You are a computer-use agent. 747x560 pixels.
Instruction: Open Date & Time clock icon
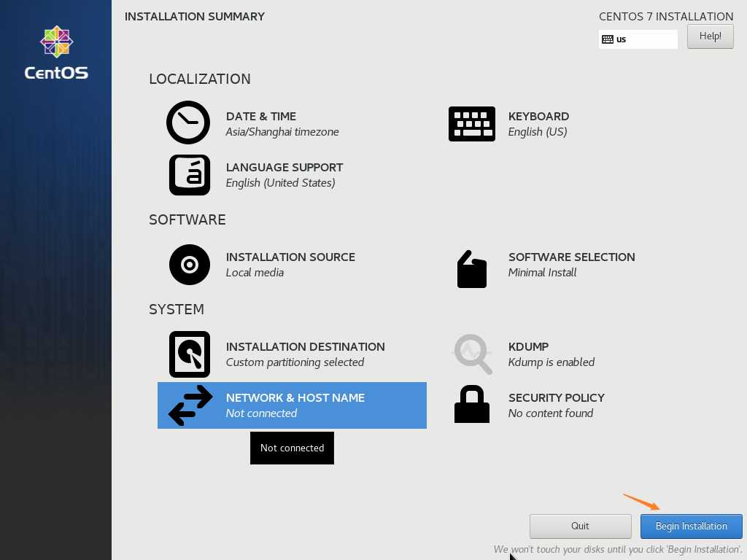(188, 122)
